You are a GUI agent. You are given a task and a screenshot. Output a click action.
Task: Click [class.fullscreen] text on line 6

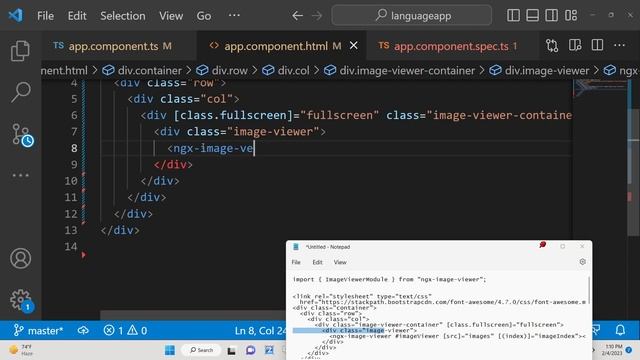(x=233, y=115)
